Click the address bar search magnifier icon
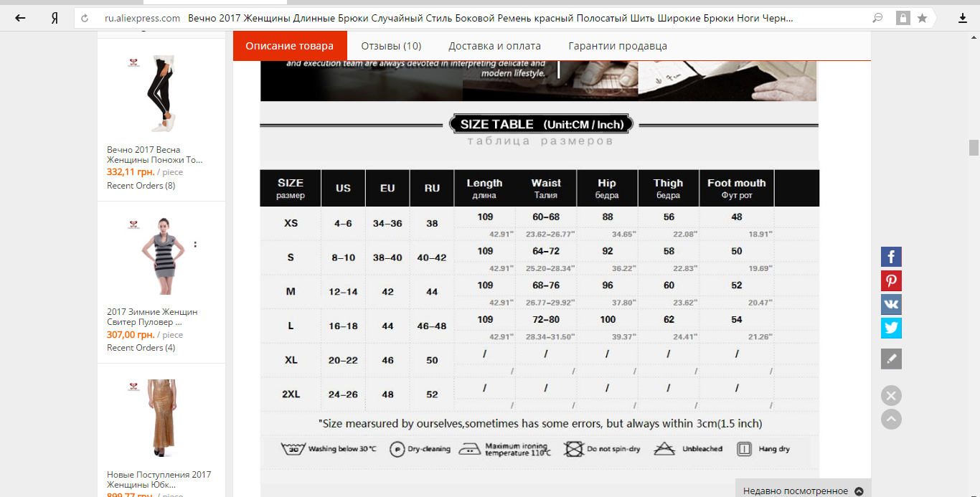The width and height of the screenshot is (980, 497). click(877, 18)
